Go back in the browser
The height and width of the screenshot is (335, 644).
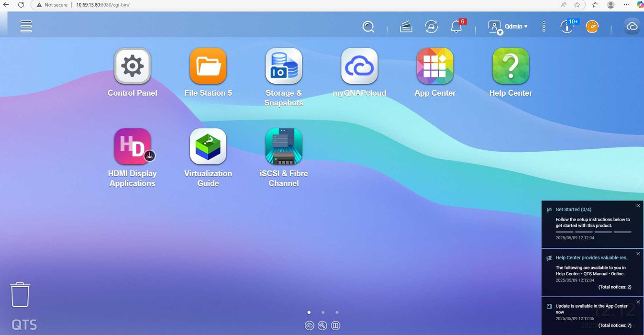coord(6,5)
